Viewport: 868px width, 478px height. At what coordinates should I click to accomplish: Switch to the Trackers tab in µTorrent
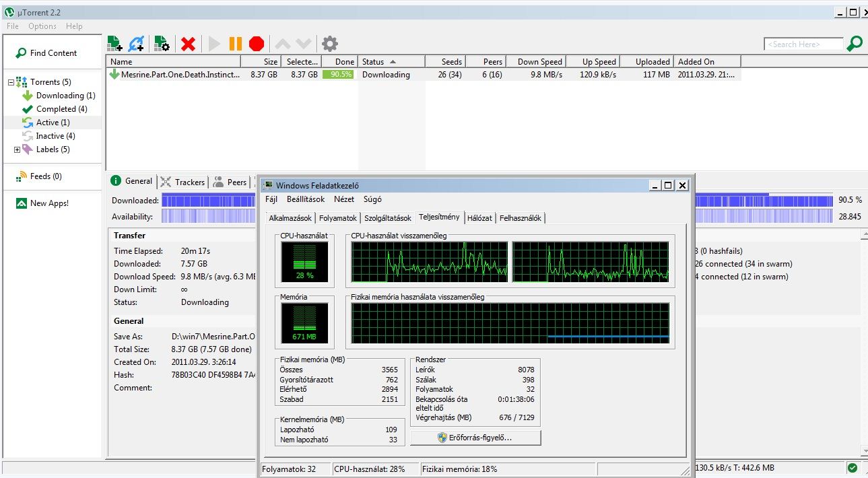click(x=183, y=182)
